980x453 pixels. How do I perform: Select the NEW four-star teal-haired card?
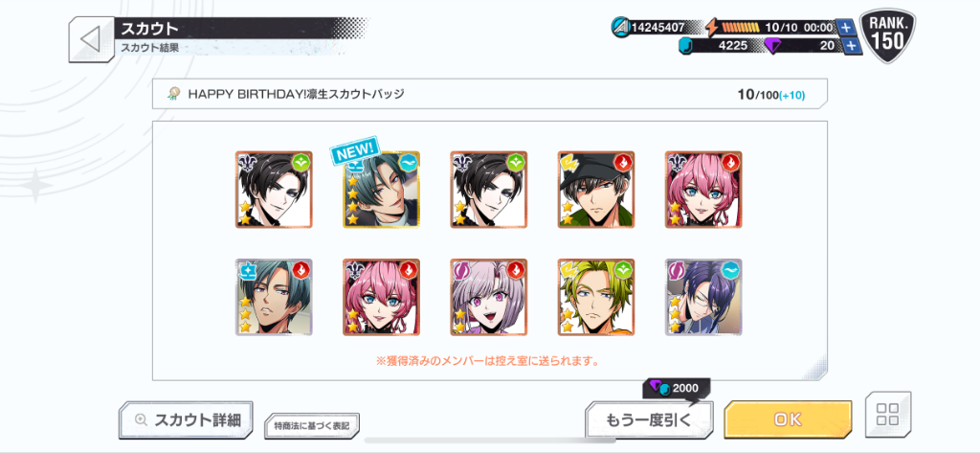coord(381,189)
